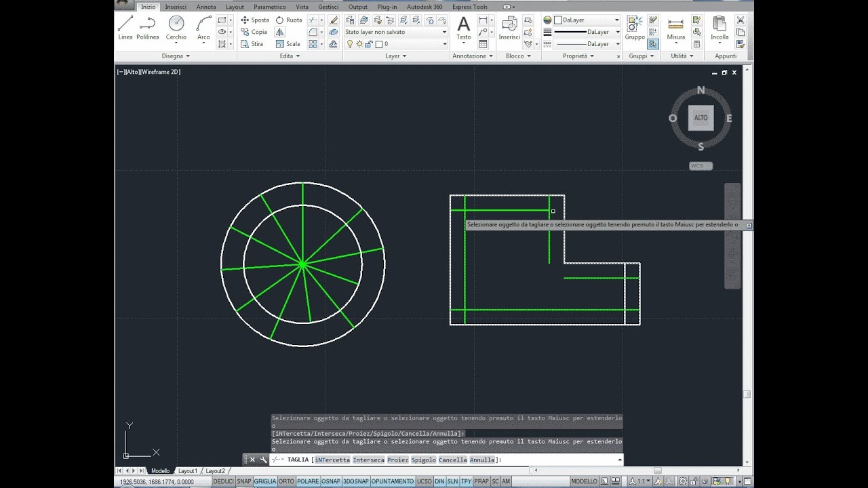Switch to the Annota ribbon tab
Screen dimensions: 868x488
point(206,7)
